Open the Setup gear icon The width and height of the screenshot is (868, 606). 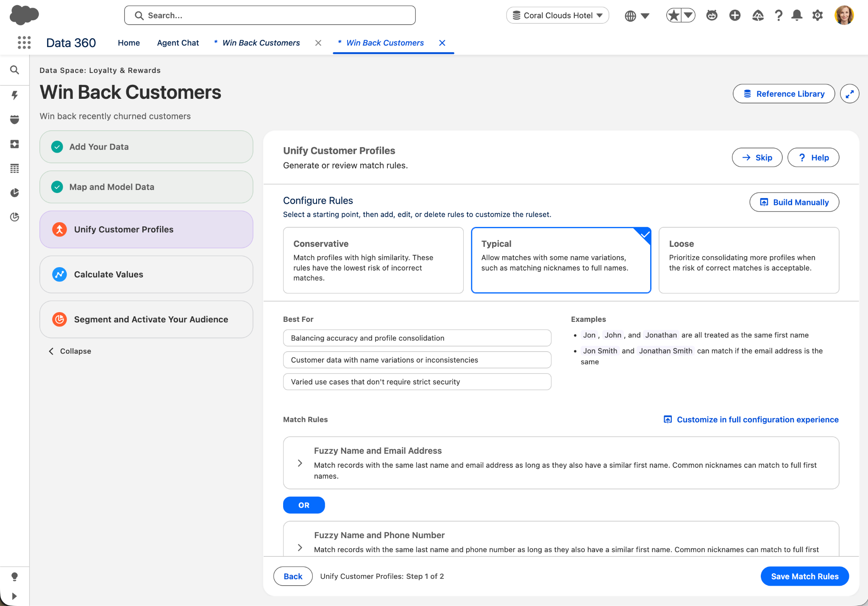point(818,16)
